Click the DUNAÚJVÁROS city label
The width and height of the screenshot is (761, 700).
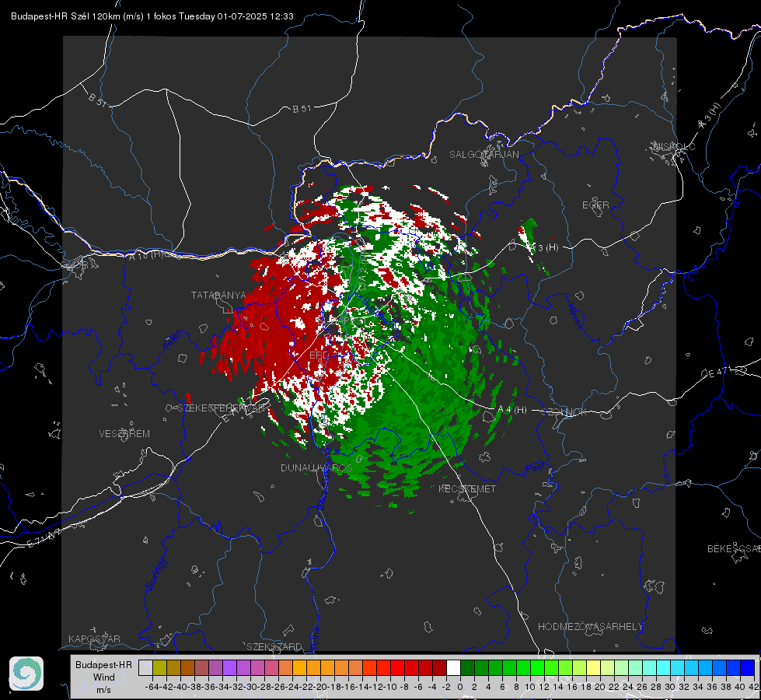coord(316,467)
